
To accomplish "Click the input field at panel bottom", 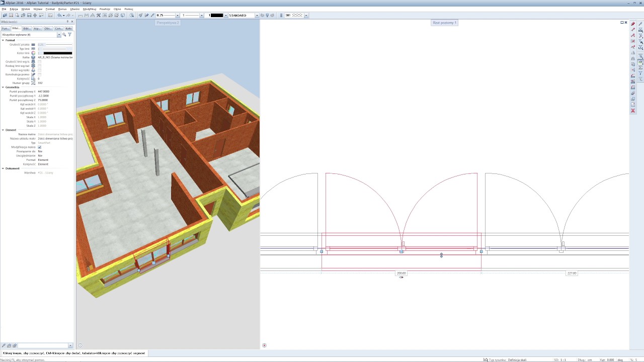I will pyautogui.click(x=42, y=345).
